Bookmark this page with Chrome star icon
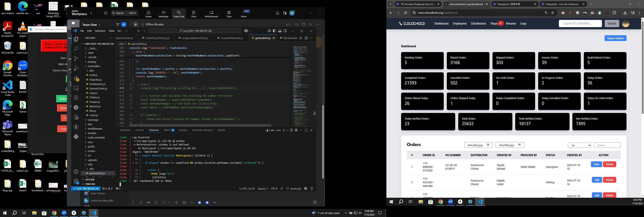Image resolution: width=644 pixels, height=217 pixels. 553,13
